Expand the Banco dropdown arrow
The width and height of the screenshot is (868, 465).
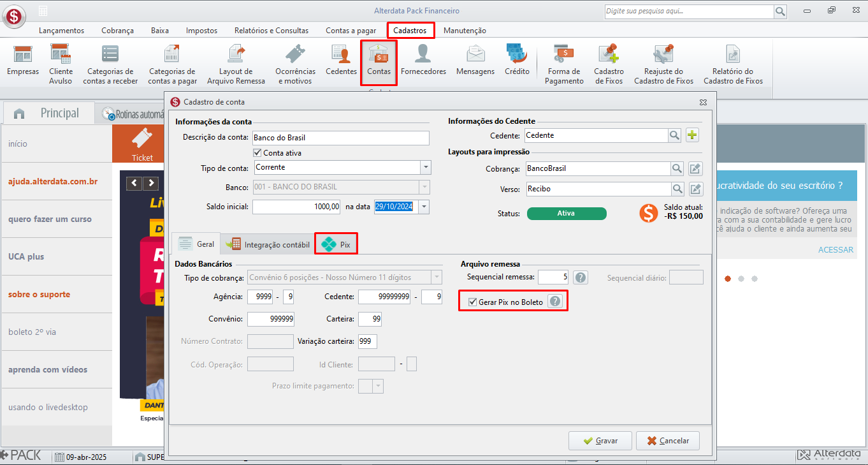point(424,187)
